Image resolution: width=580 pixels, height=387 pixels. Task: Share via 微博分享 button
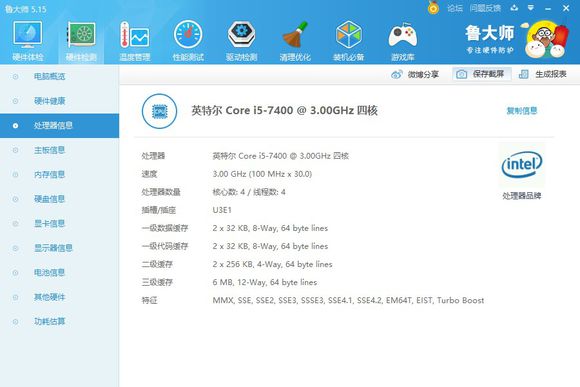coord(415,74)
